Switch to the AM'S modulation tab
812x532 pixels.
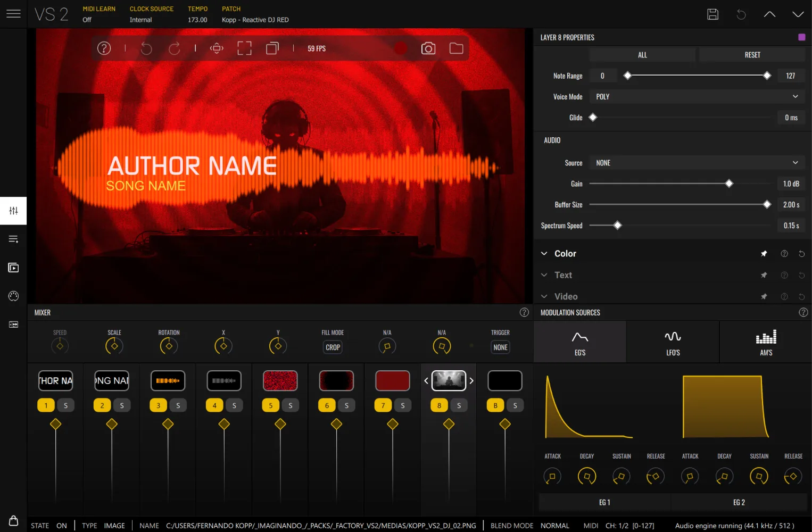point(766,342)
